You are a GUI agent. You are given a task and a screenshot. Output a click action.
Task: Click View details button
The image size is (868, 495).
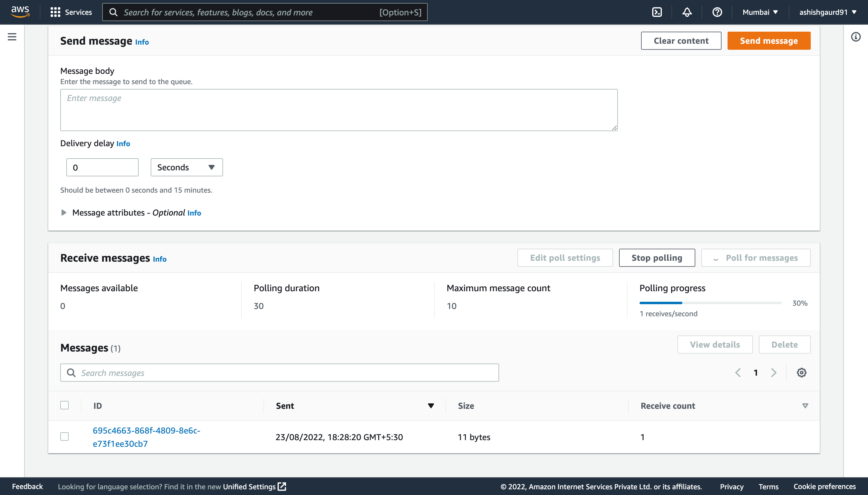pyautogui.click(x=715, y=344)
